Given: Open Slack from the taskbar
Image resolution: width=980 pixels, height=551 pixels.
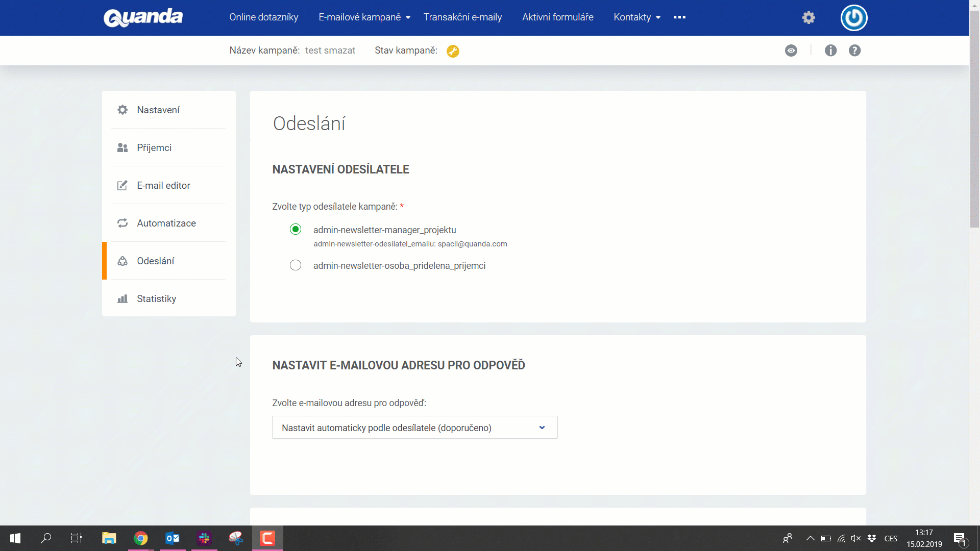Looking at the screenshot, I should (x=204, y=538).
